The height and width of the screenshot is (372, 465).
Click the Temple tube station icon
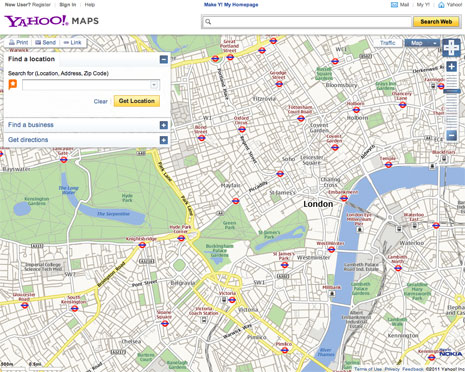pos(388,164)
